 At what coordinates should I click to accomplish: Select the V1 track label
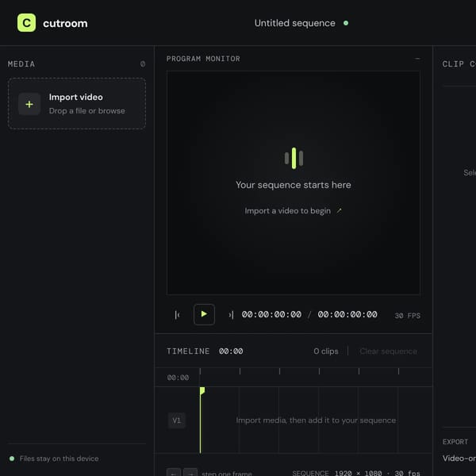177,420
